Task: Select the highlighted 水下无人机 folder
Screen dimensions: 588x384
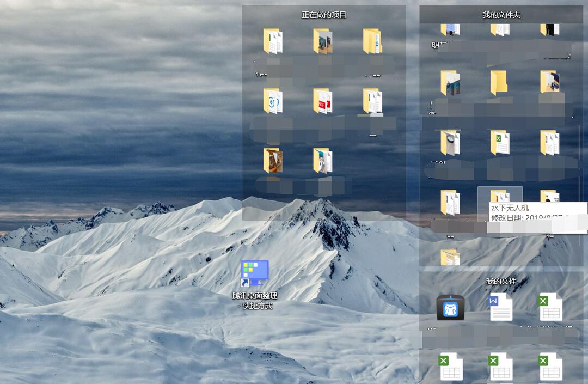Action: (500, 197)
